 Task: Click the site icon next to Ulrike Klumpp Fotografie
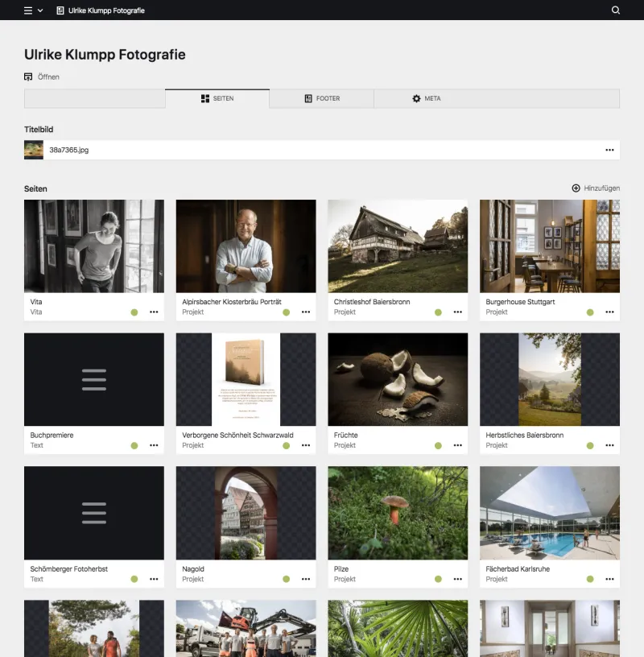point(60,10)
